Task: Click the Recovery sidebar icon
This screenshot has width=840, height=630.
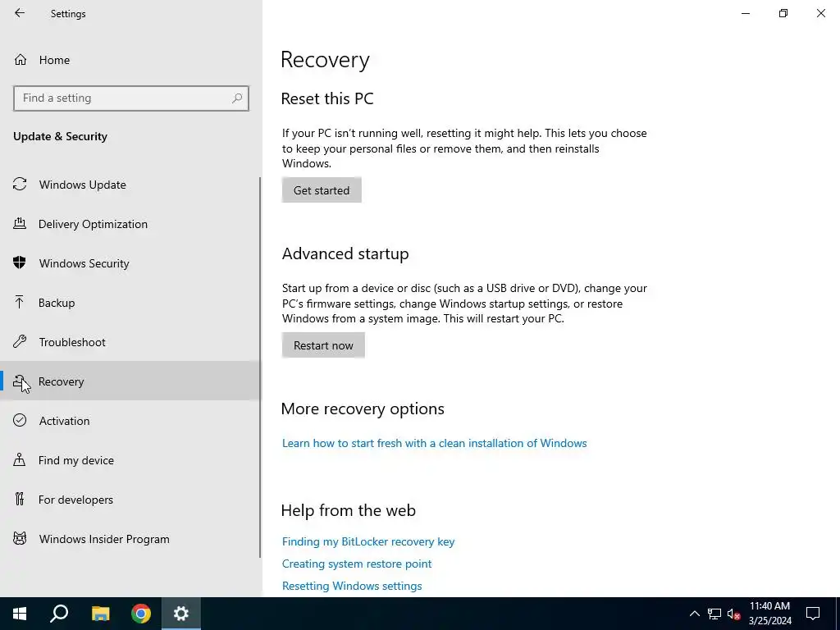Action: click(20, 381)
